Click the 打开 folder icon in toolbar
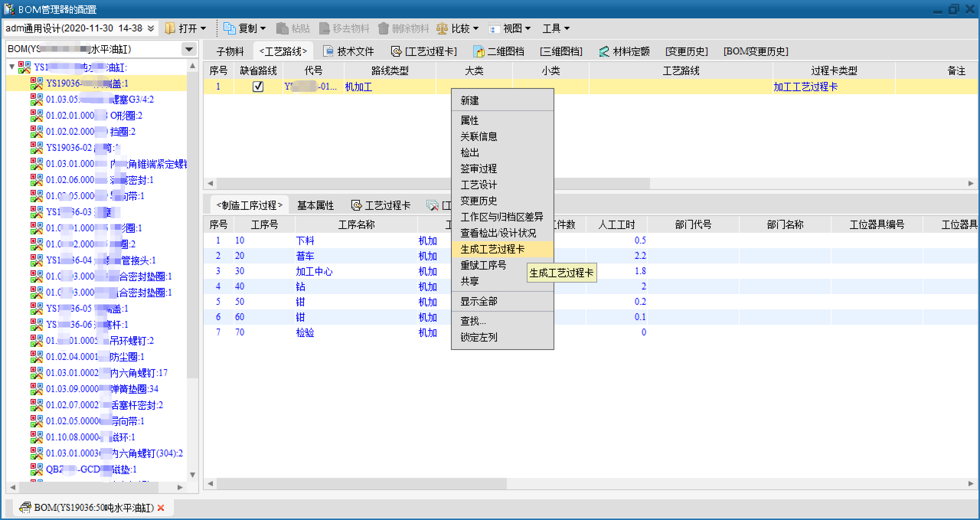 point(170,28)
